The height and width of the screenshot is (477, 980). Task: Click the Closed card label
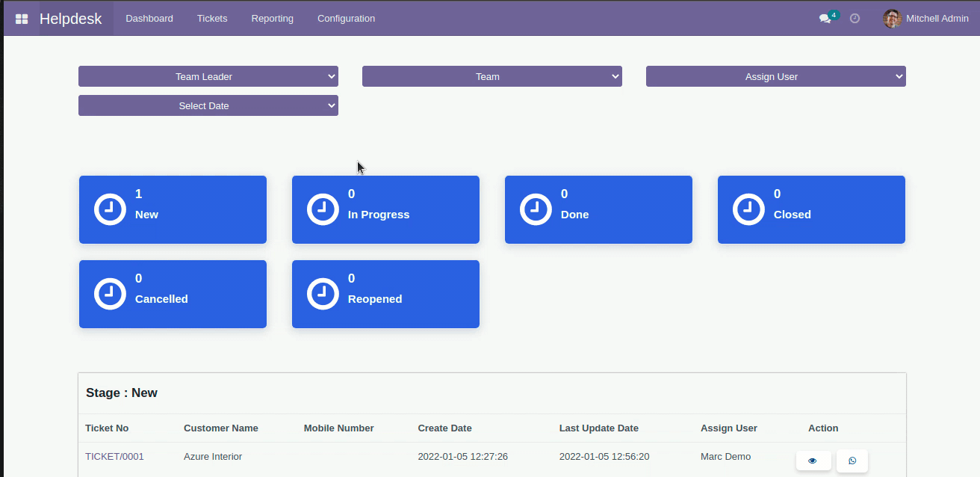793,215
